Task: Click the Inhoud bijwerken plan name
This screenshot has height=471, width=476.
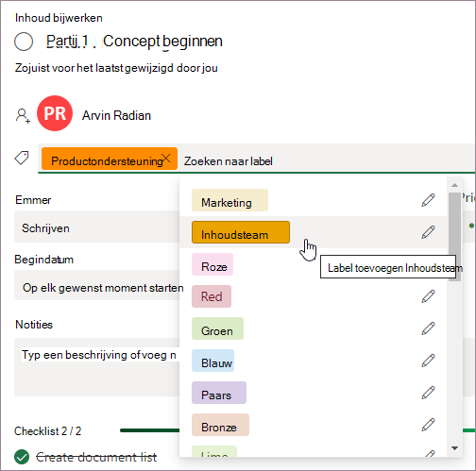Action: (x=59, y=18)
